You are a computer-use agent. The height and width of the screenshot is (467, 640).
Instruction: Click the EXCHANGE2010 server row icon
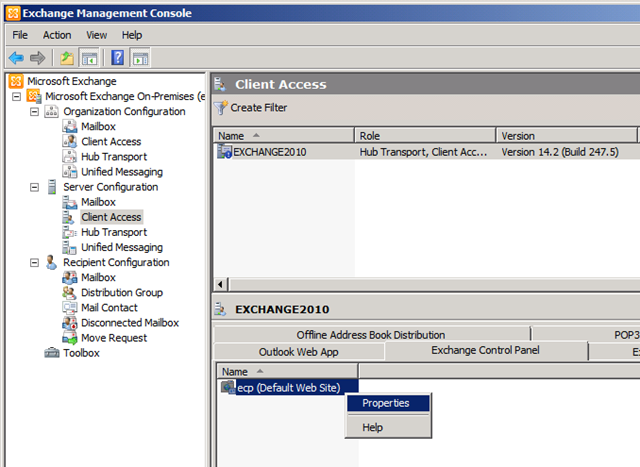[224, 152]
